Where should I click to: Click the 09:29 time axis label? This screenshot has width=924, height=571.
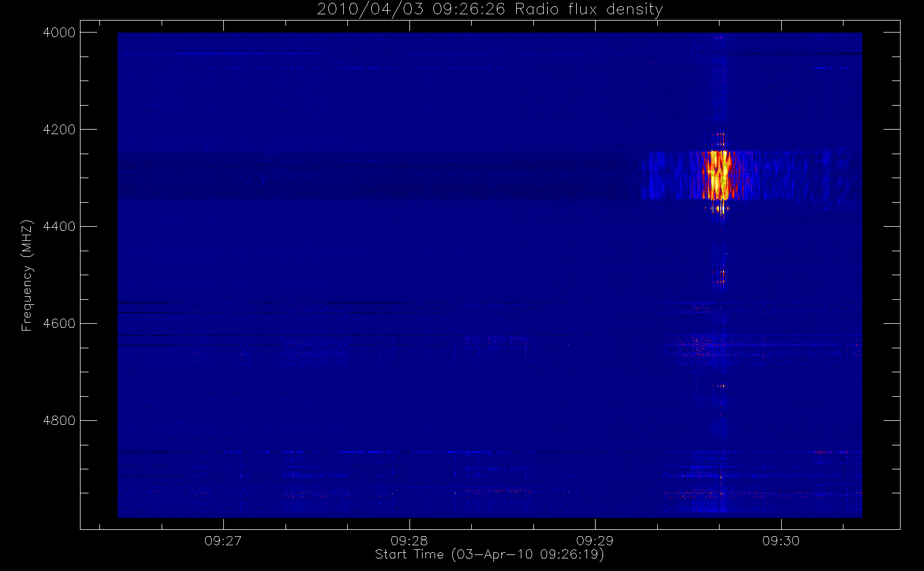click(595, 541)
